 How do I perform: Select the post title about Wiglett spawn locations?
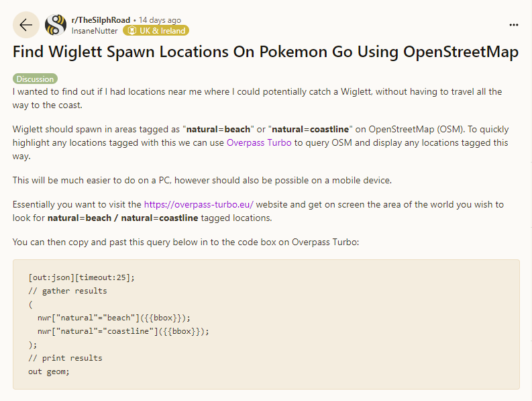point(266,52)
